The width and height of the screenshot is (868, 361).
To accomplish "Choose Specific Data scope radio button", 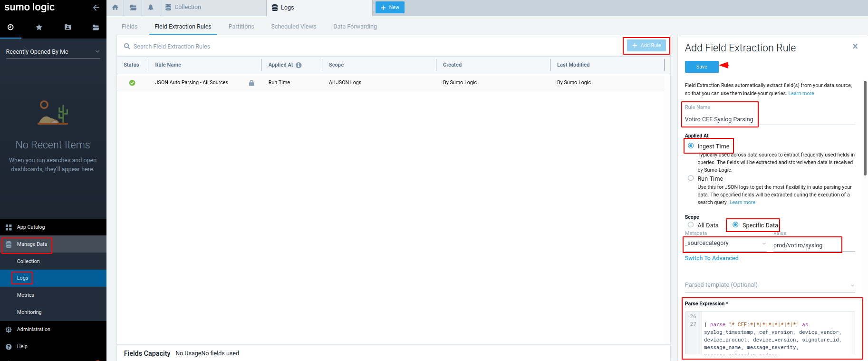I will tap(735, 225).
